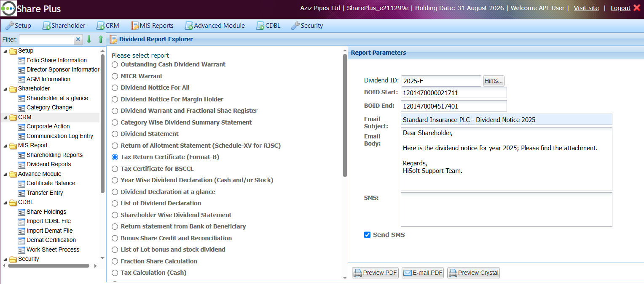This screenshot has width=644, height=284.
Task: Open the Visit site link
Action: 586,8
